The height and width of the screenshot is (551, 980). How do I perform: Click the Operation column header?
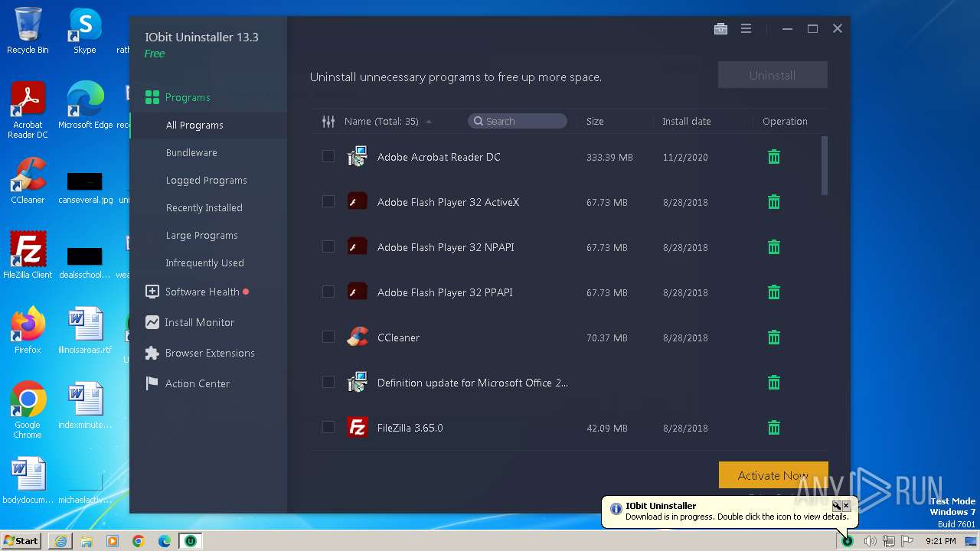pyautogui.click(x=785, y=121)
